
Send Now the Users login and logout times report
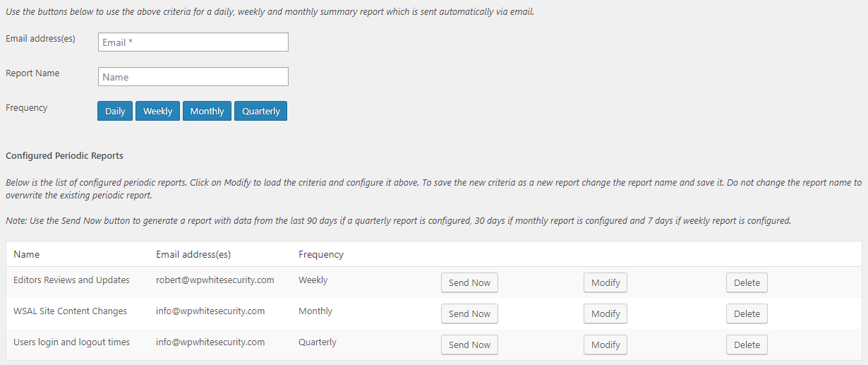click(x=469, y=345)
